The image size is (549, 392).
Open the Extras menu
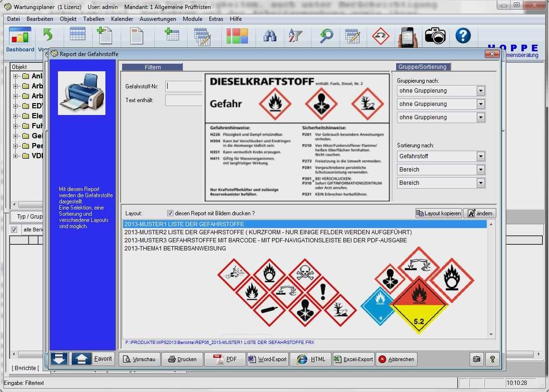click(x=216, y=19)
